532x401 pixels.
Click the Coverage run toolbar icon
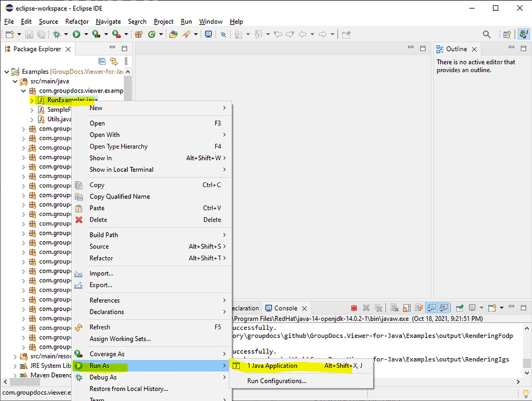96,34
